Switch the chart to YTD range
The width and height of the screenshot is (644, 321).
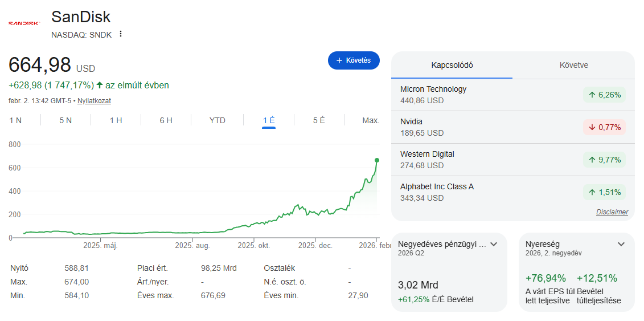pyautogui.click(x=218, y=120)
